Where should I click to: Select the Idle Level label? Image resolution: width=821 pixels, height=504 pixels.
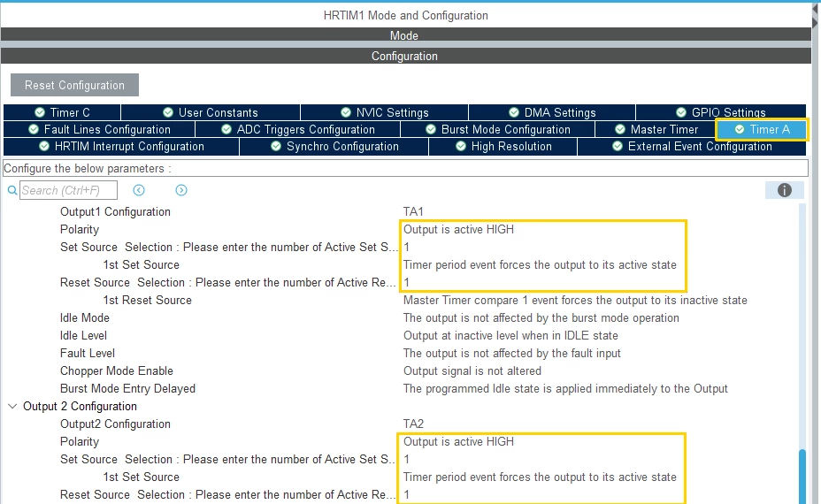tap(83, 335)
